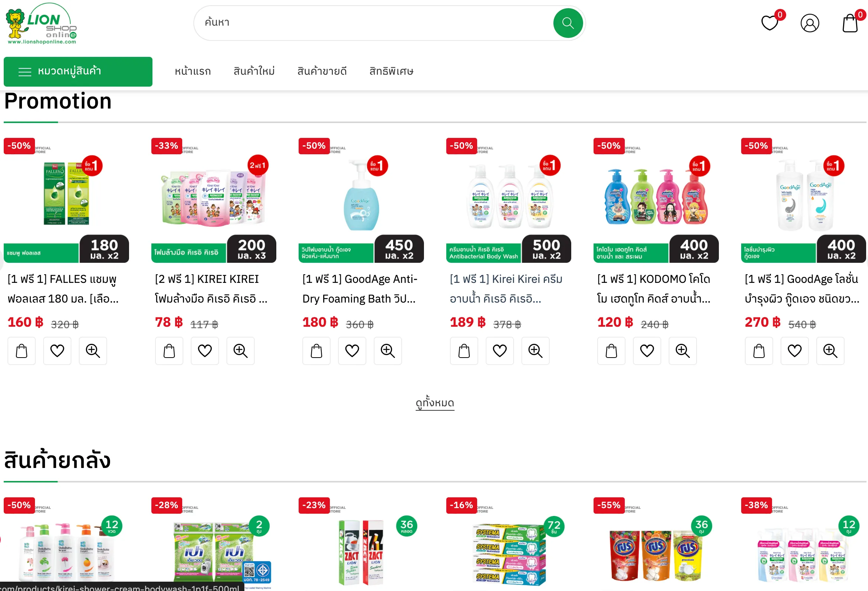Favorite the KODOMO Head to Toe product

click(x=647, y=351)
